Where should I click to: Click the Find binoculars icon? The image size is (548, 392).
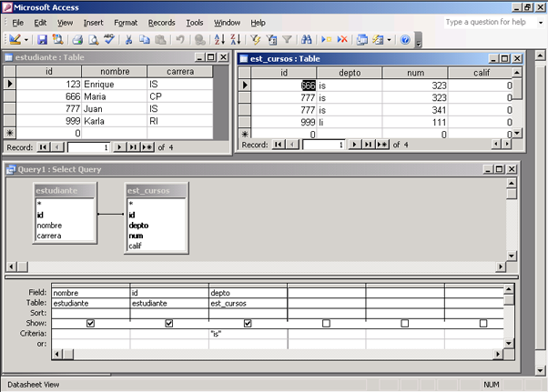(307, 40)
